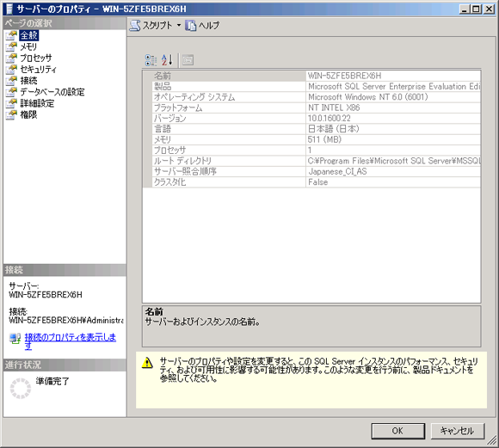Click the 接続のプロパティを表示します link
The image size is (499, 448).
point(70,341)
